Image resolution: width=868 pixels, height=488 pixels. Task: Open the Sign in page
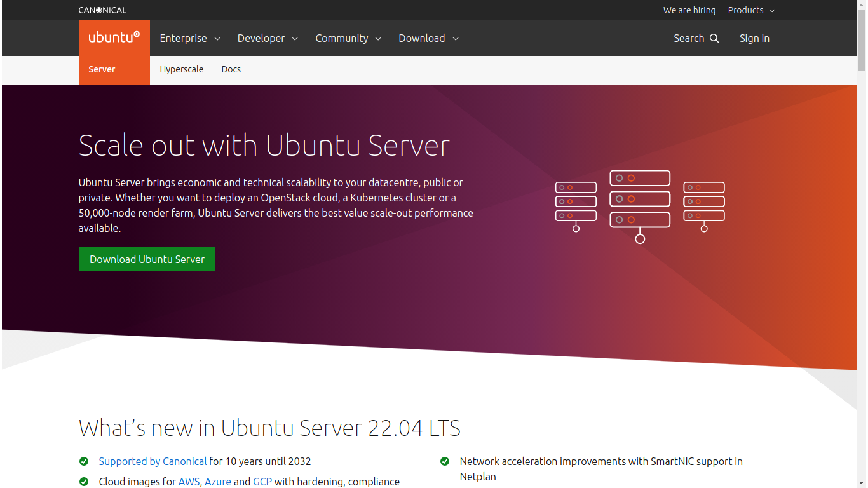pos(754,38)
